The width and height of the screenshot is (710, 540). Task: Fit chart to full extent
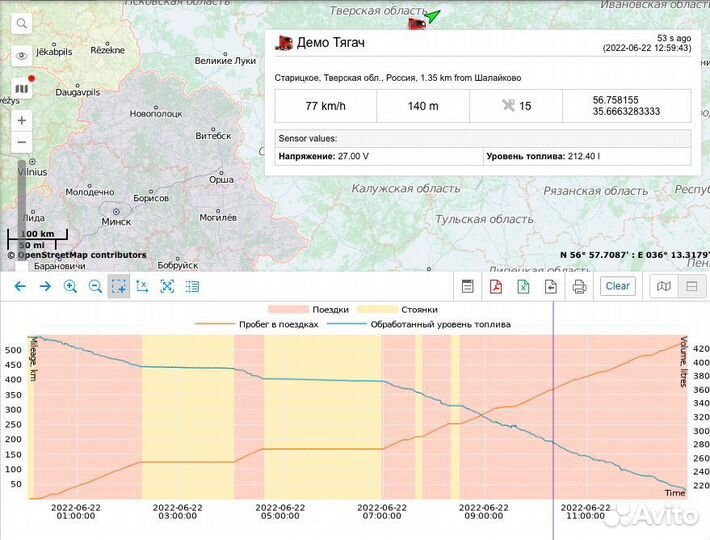[x=167, y=286]
